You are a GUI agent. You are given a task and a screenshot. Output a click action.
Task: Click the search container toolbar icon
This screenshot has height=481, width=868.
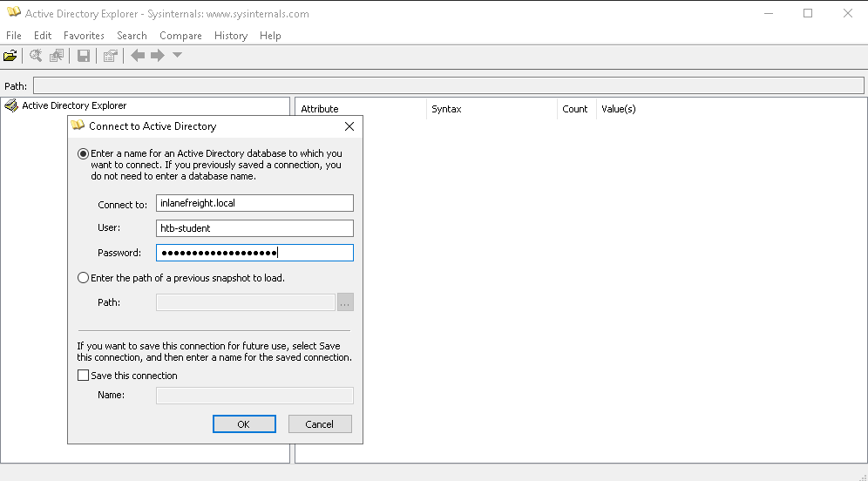pyautogui.click(x=36, y=56)
